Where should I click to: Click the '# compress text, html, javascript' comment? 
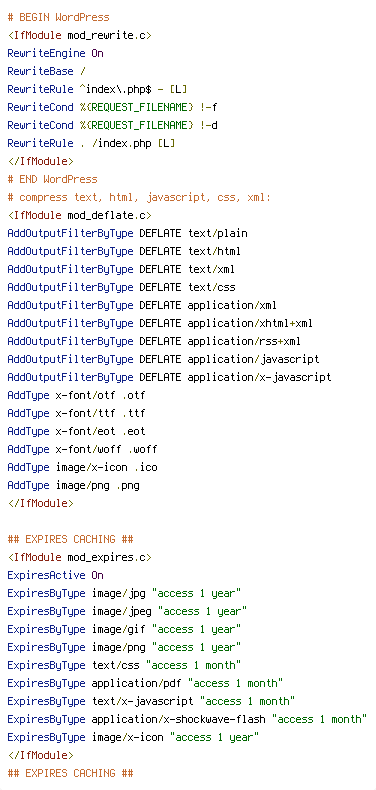(x=139, y=198)
